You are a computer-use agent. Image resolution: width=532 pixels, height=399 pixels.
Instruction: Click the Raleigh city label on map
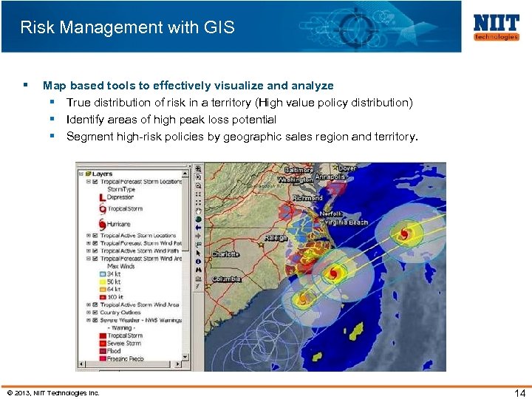[276, 238]
